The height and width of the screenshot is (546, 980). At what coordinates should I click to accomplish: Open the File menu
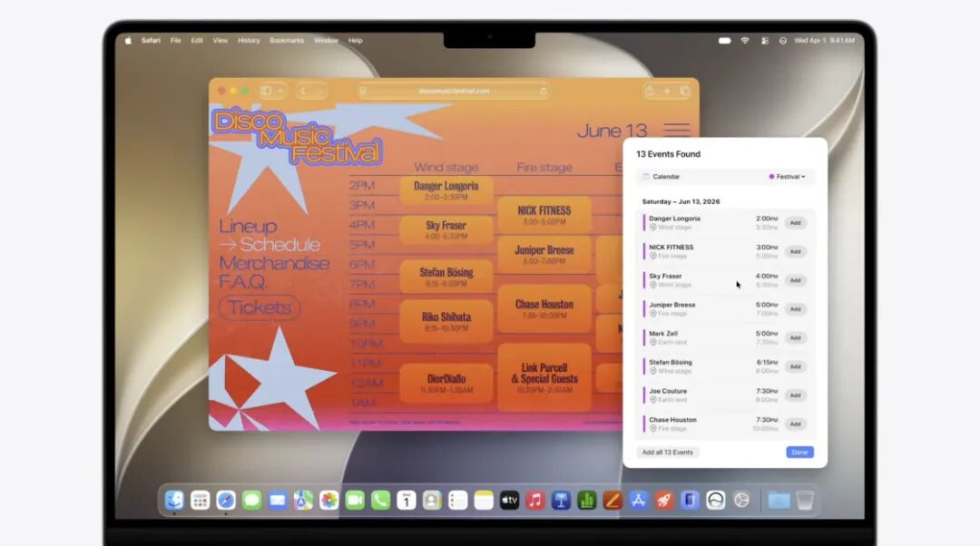point(176,41)
